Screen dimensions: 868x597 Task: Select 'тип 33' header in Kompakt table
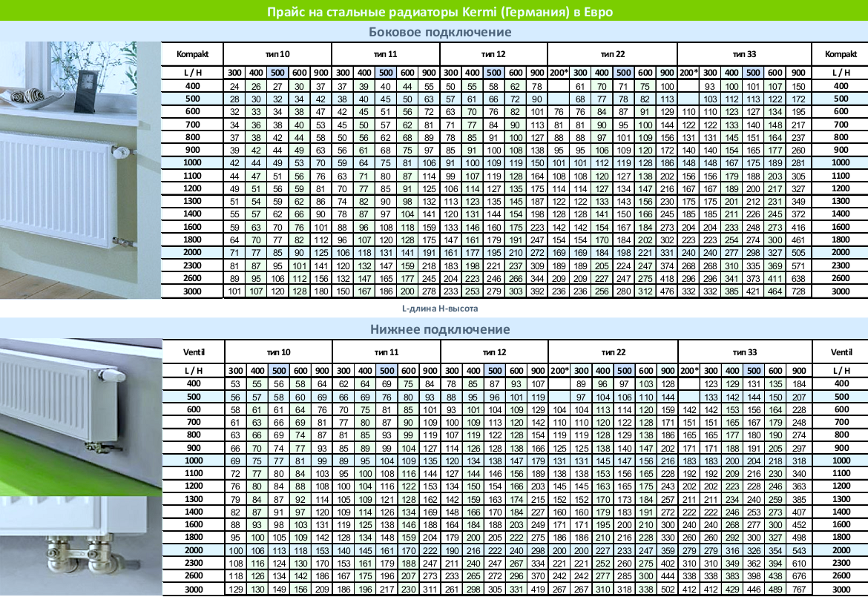click(x=745, y=54)
